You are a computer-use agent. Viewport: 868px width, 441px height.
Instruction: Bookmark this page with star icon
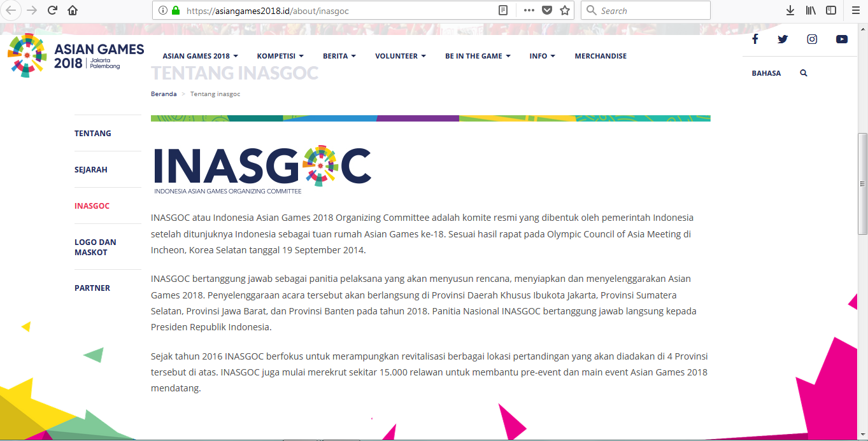pyautogui.click(x=564, y=10)
